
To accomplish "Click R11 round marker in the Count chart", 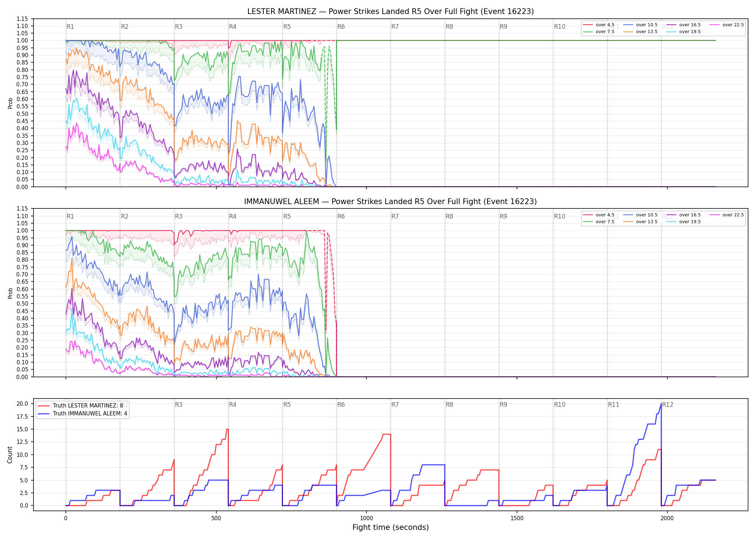I will coord(614,405).
